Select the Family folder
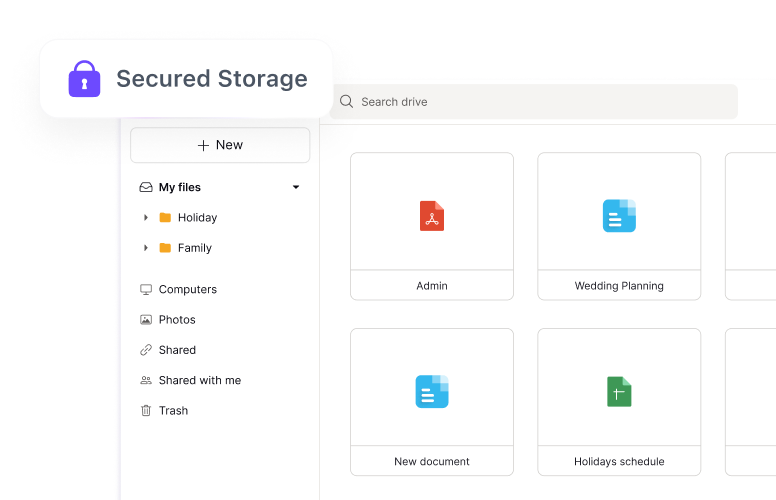The height and width of the screenshot is (500, 776). click(x=194, y=248)
